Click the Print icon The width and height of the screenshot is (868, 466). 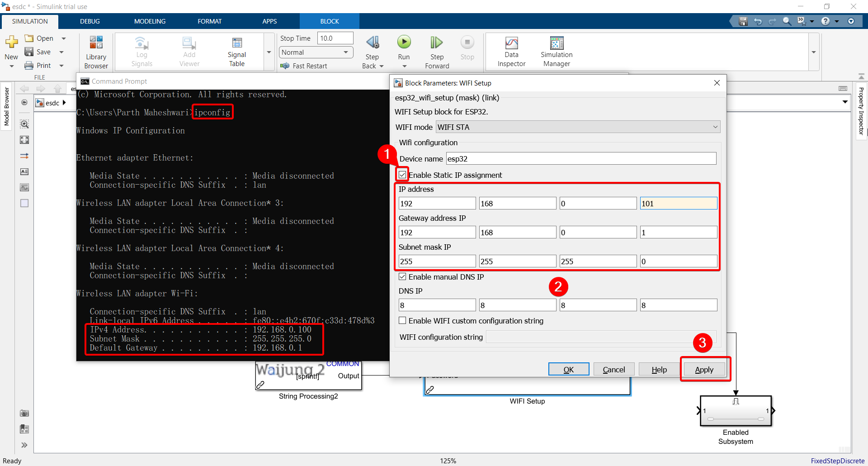[x=29, y=66]
